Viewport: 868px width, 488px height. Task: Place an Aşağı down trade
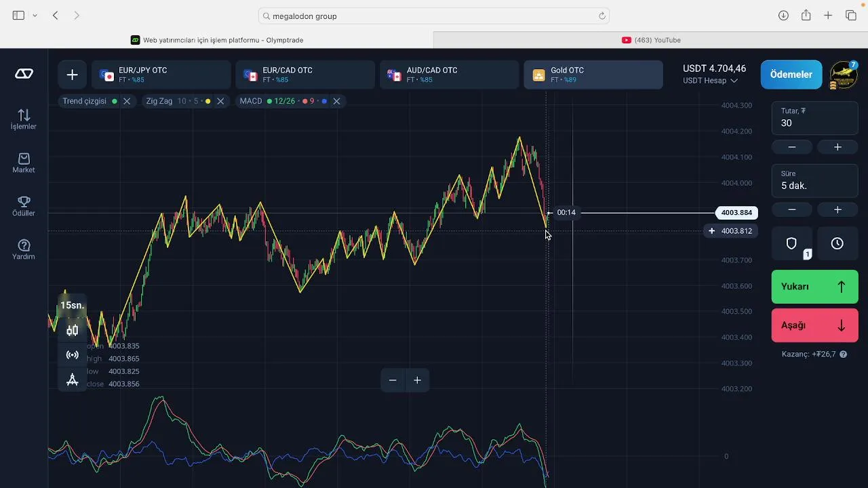814,325
